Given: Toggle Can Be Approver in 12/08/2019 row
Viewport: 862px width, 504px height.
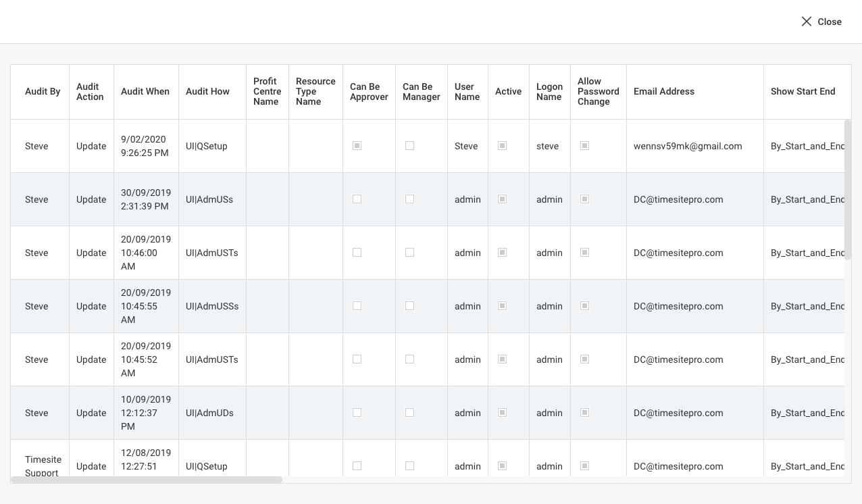Looking at the screenshot, I should coord(357,466).
